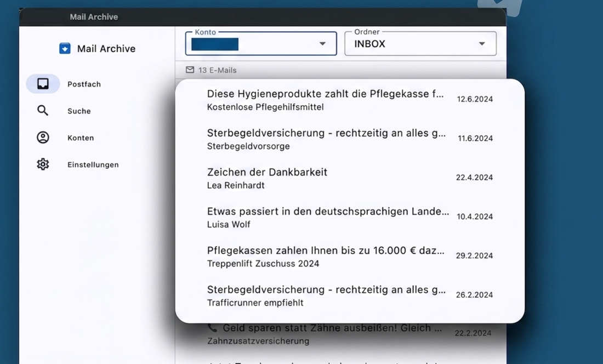Screen dimensions: 603x364
Task: Click the Einstellungen gear icon
Action: click(x=43, y=164)
